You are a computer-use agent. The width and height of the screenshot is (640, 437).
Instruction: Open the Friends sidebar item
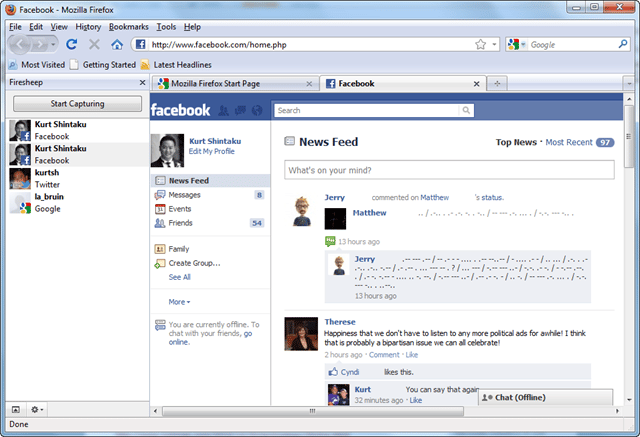[x=210, y=223]
